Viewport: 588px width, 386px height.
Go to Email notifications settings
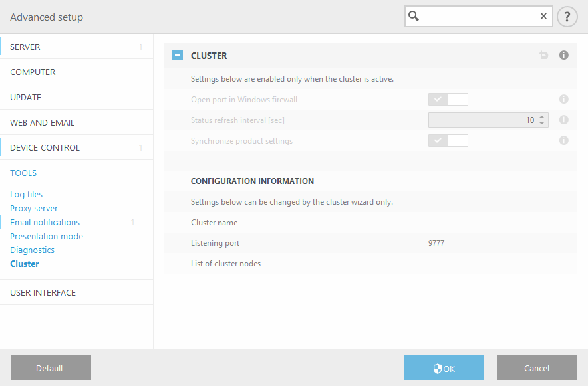44,222
